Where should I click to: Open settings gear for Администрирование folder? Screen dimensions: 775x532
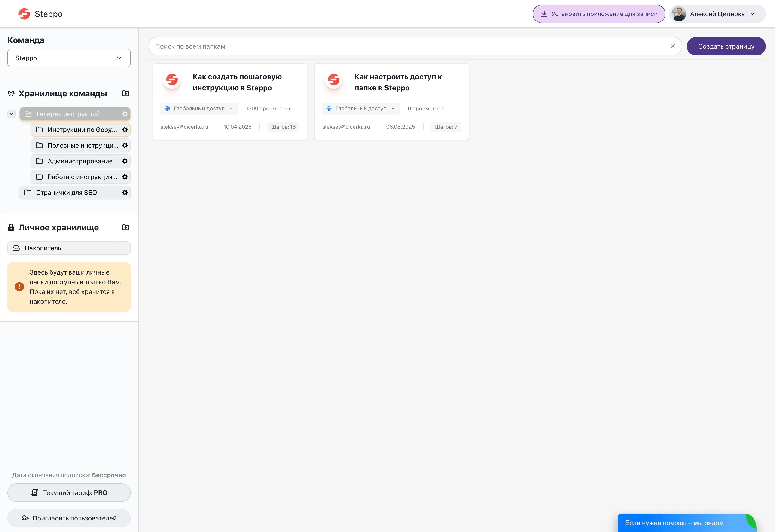[x=125, y=161]
